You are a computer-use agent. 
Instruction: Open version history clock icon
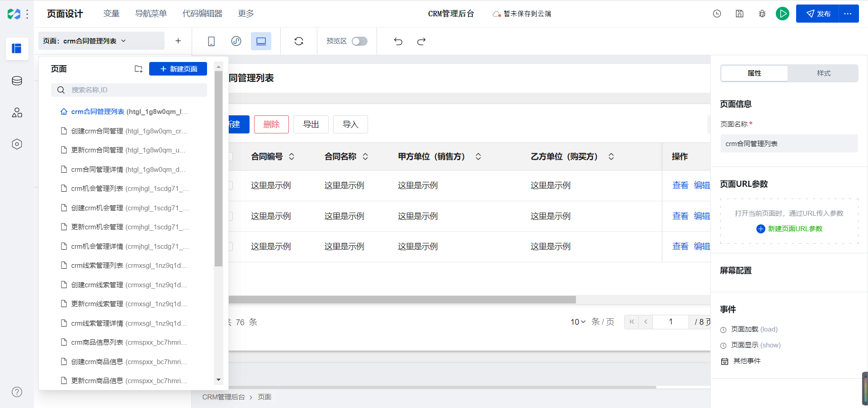point(717,14)
